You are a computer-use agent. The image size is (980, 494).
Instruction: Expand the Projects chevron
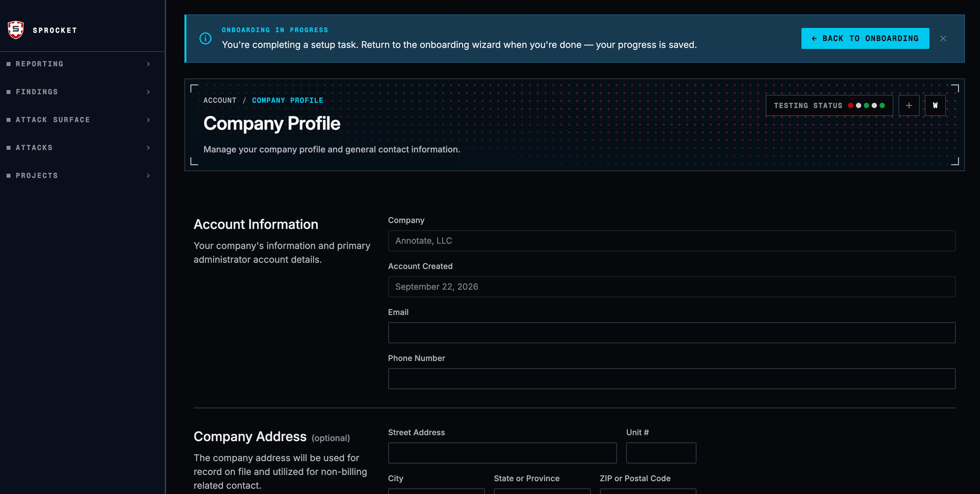148,176
